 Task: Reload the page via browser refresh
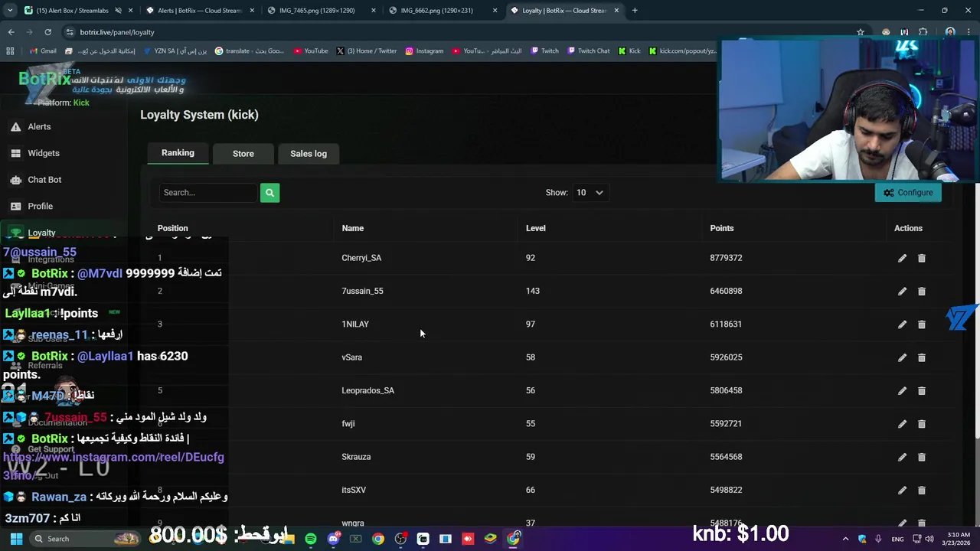47,32
